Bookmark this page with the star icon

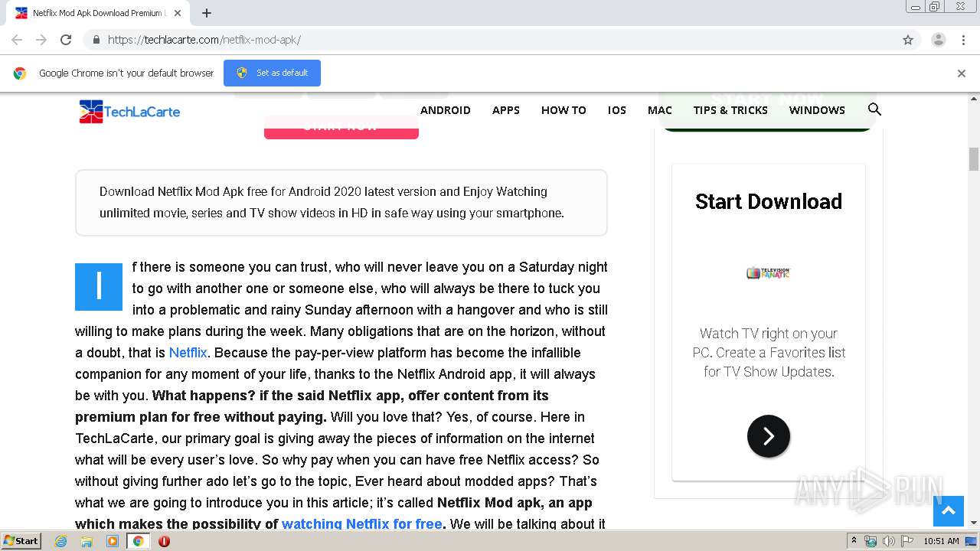(908, 40)
